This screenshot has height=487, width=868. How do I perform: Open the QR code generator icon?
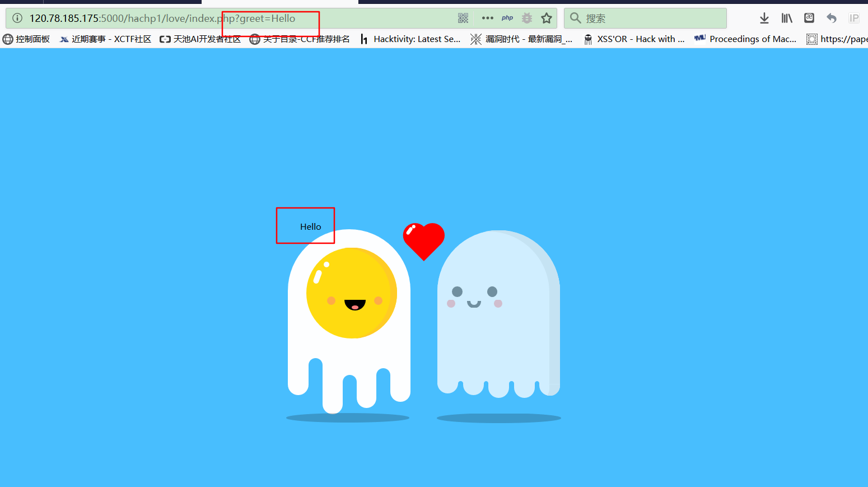(x=463, y=18)
